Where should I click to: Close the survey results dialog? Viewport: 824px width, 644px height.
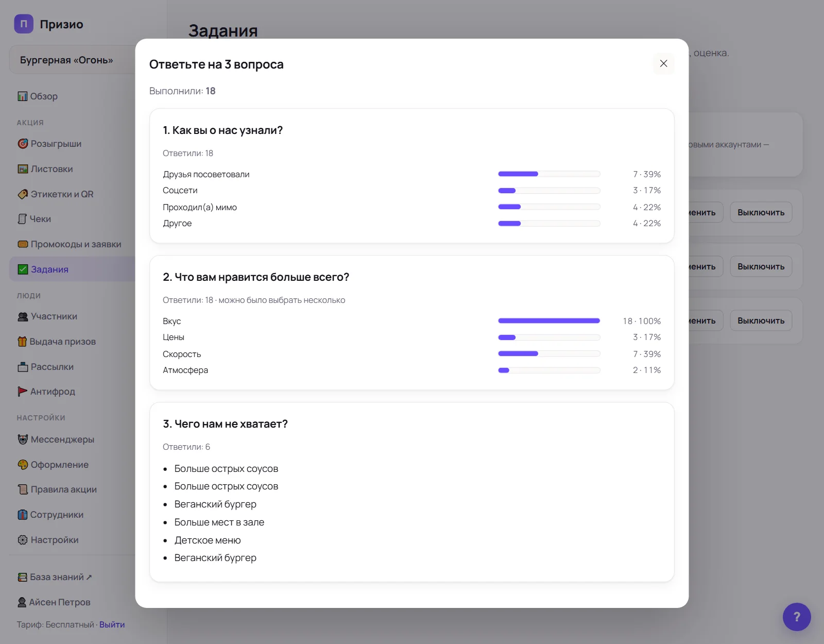coord(663,63)
